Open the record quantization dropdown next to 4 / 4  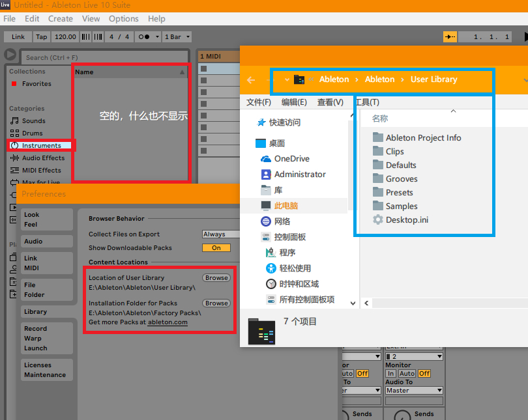[148, 36]
